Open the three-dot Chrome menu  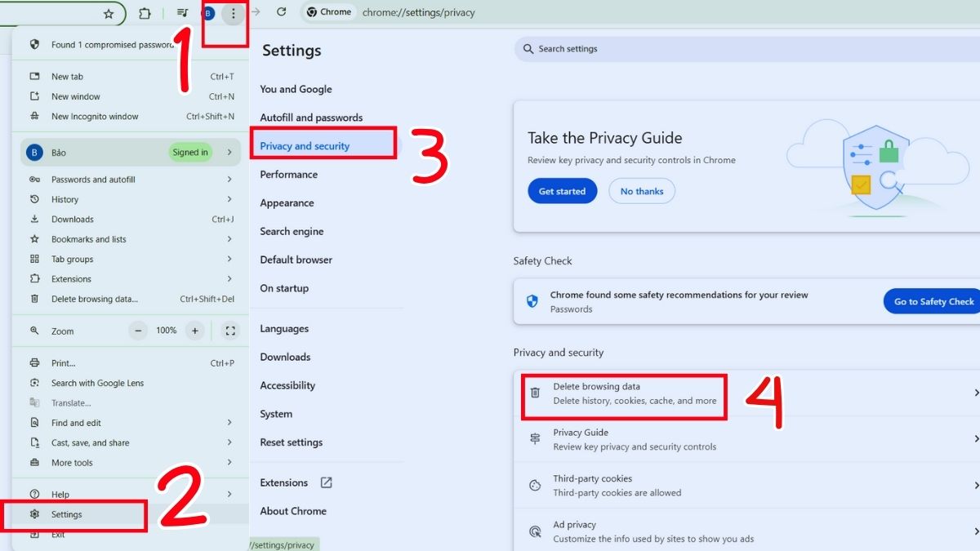pyautogui.click(x=233, y=13)
